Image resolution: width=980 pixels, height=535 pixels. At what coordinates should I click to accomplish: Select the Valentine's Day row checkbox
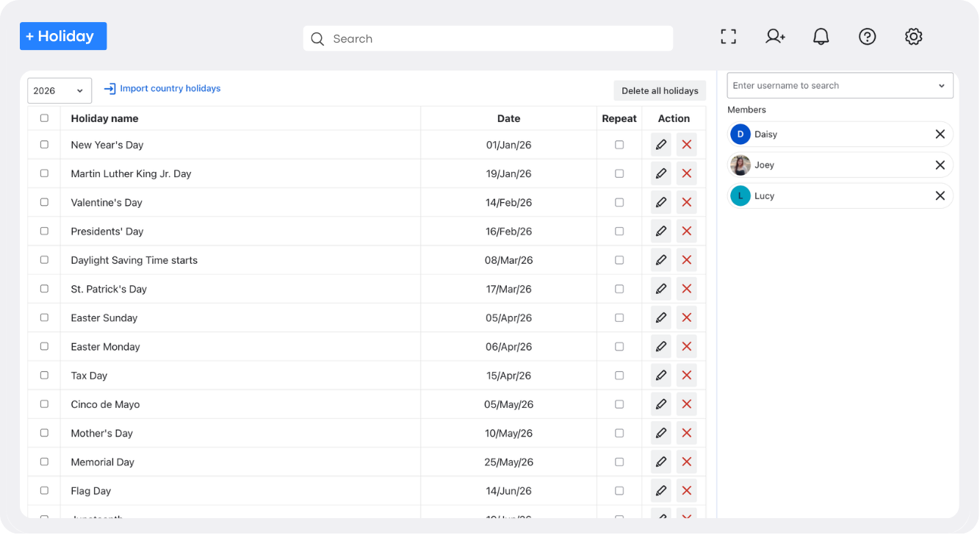[x=44, y=202]
